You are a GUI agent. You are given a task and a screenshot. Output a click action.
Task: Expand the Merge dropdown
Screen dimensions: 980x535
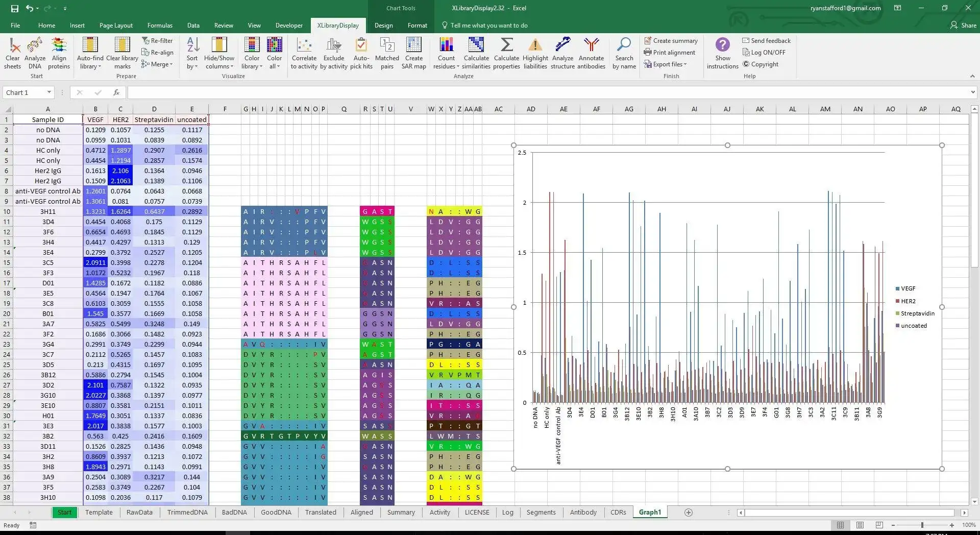pos(157,64)
